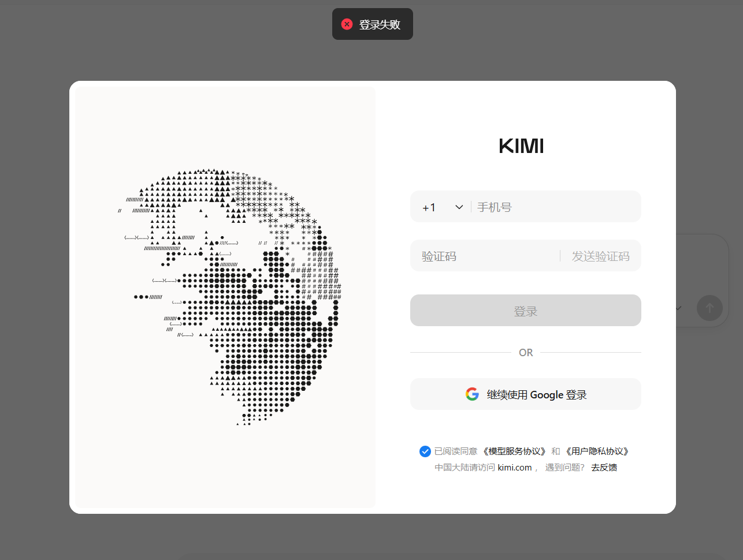Open the +1 country code dropdown
The image size is (743, 560).
[443, 207]
